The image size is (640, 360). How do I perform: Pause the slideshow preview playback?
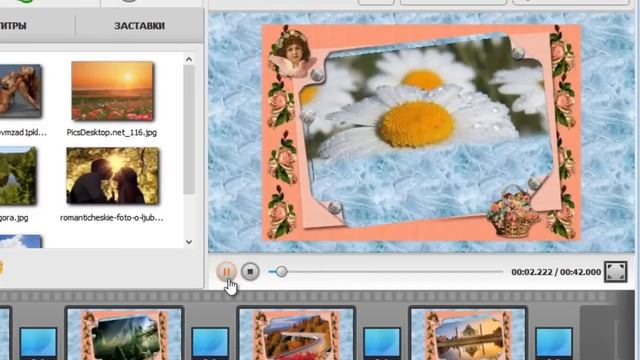(x=226, y=271)
